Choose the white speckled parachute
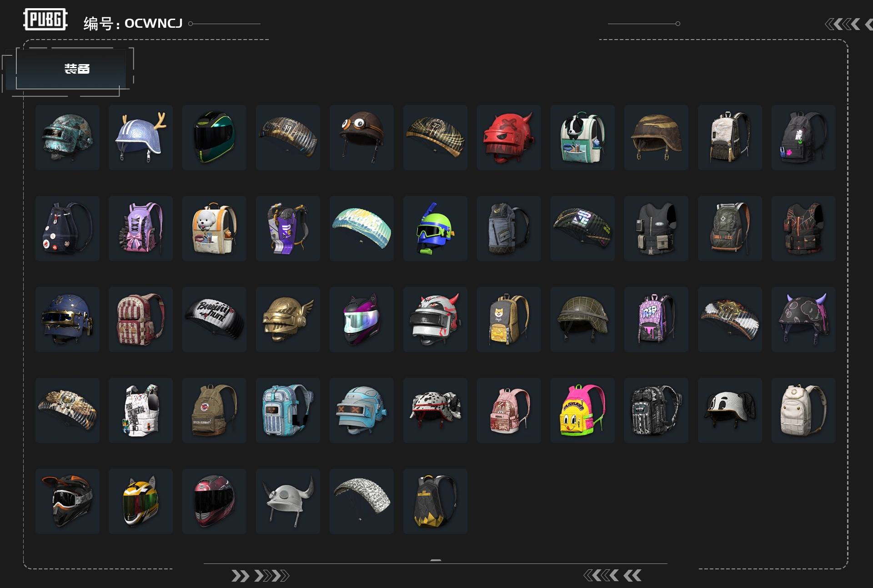873x588 pixels. 362,501
